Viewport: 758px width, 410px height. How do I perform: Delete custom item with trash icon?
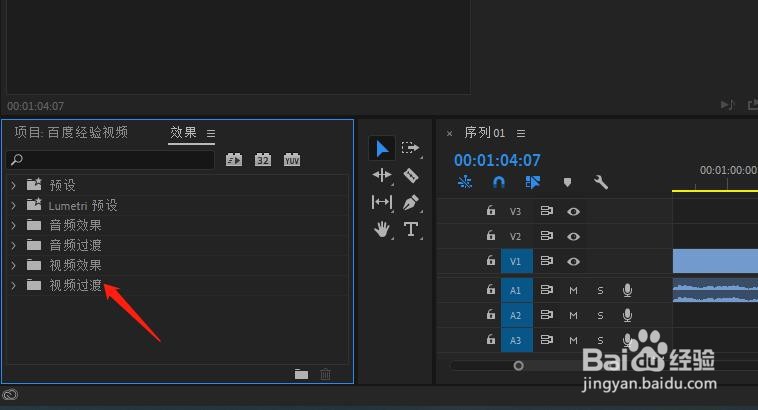325,374
